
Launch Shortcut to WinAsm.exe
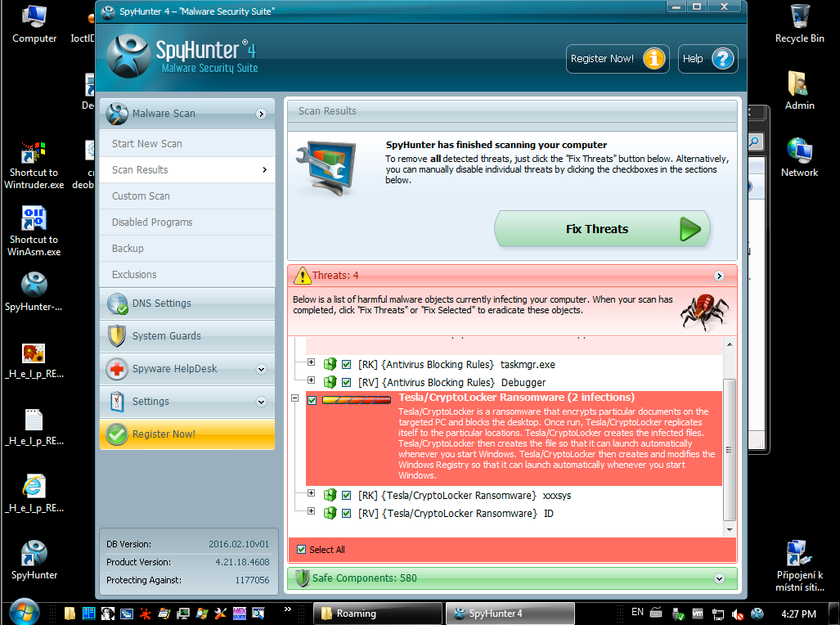pos(34,231)
